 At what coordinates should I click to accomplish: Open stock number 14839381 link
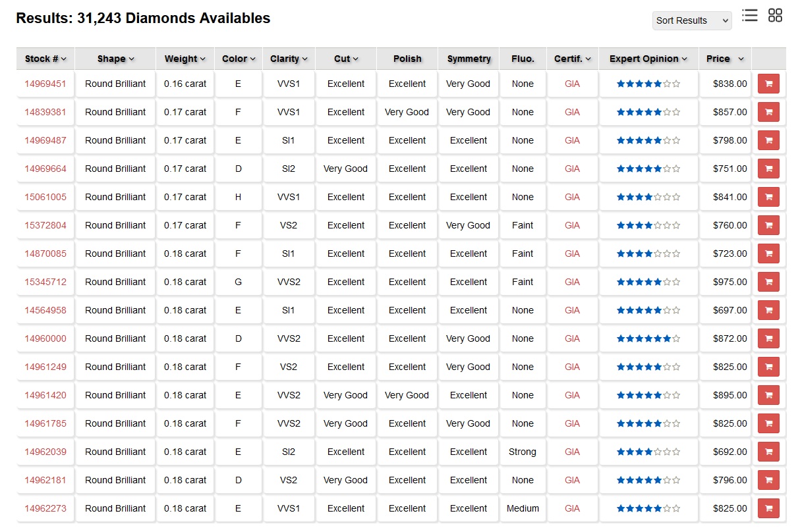tap(45, 112)
